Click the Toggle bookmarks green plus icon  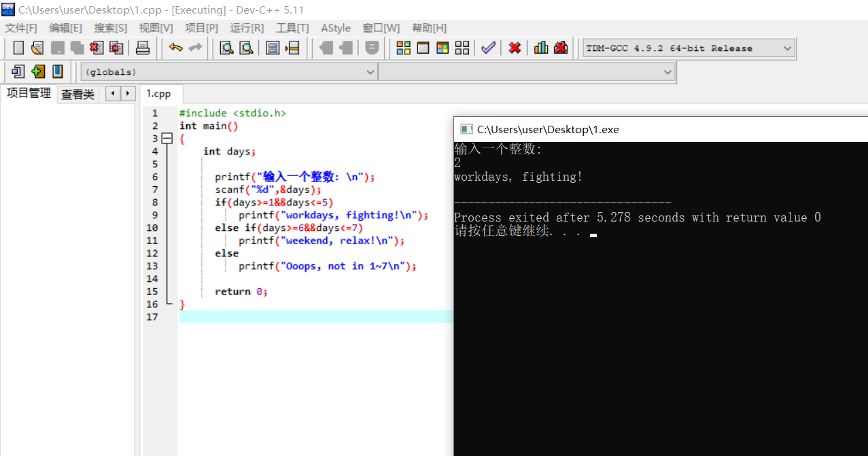tap(38, 71)
